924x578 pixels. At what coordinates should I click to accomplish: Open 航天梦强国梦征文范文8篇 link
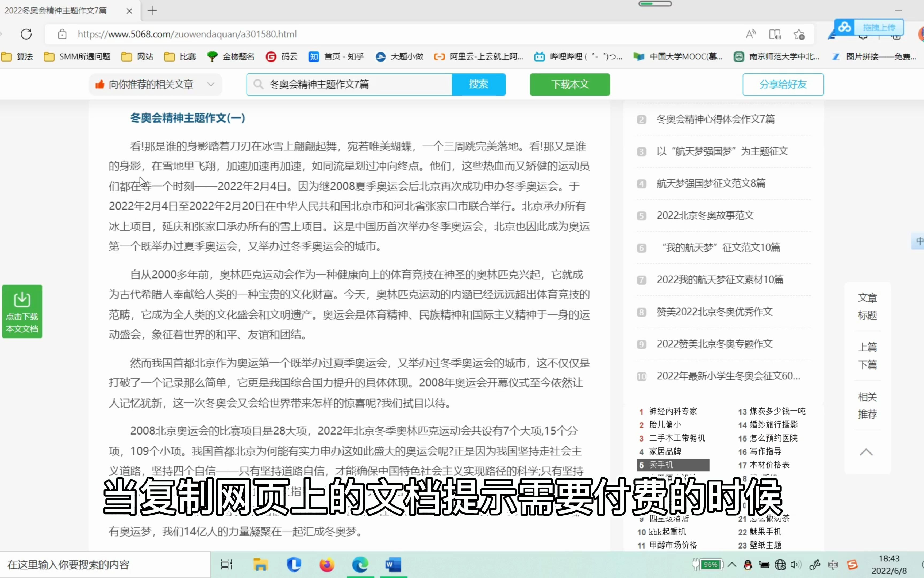[x=711, y=184]
